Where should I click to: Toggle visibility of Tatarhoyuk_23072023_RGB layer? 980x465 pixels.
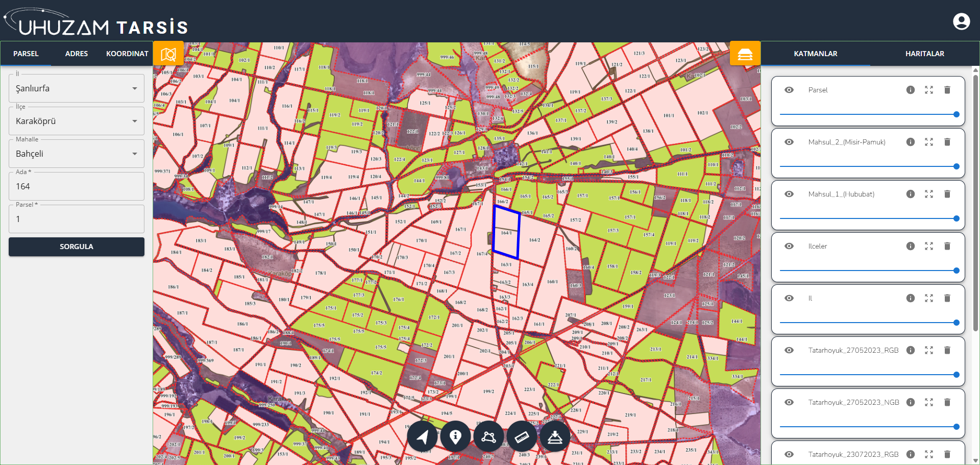(789, 454)
